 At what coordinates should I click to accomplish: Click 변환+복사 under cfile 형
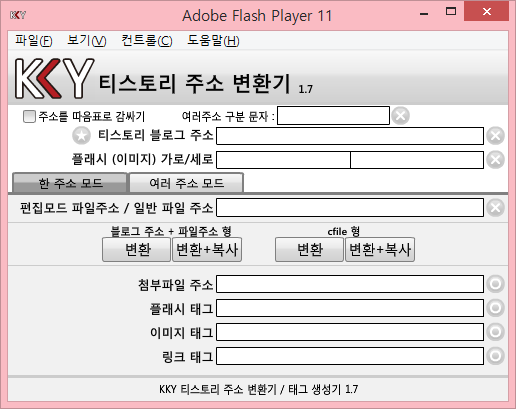coord(380,249)
